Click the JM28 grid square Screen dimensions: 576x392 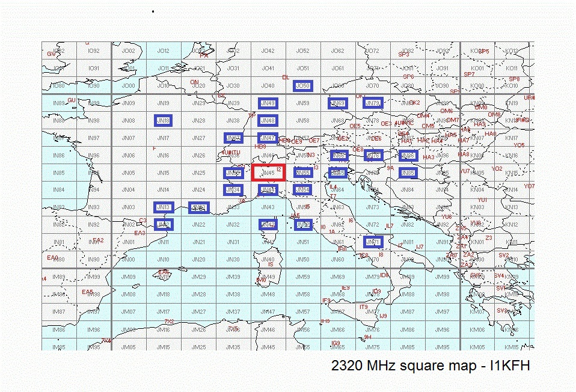(199, 294)
